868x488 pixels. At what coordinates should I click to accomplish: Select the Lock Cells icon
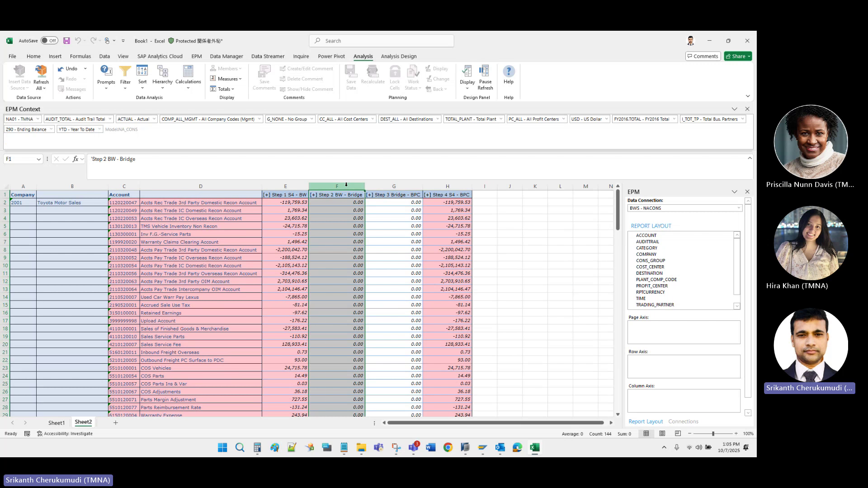click(395, 77)
